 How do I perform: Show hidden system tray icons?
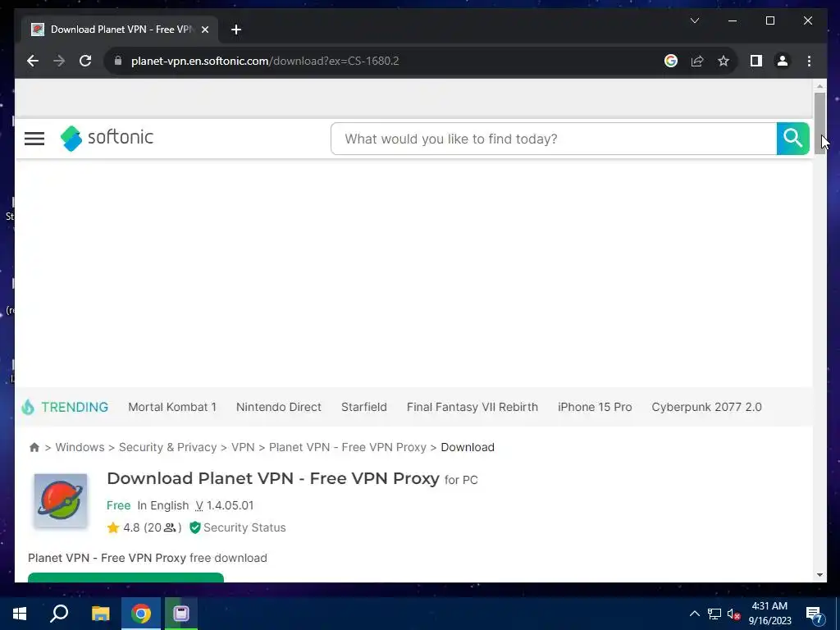tap(694, 614)
